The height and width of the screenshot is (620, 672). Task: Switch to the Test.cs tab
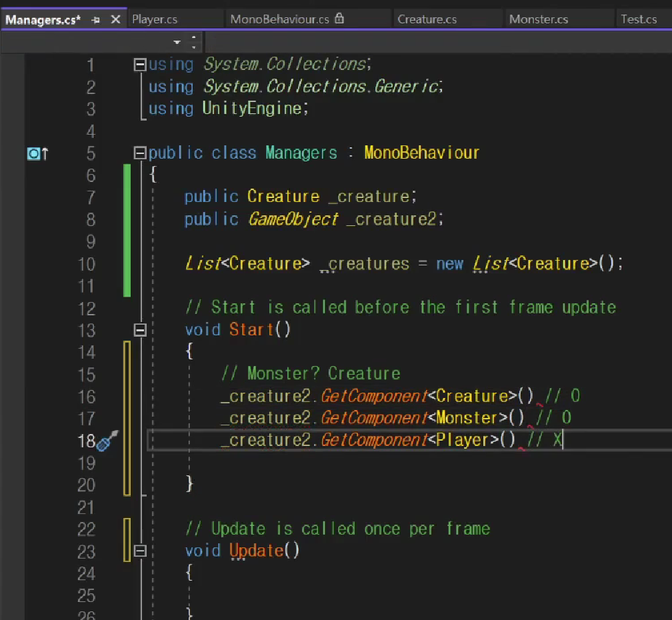click(639, 19)
